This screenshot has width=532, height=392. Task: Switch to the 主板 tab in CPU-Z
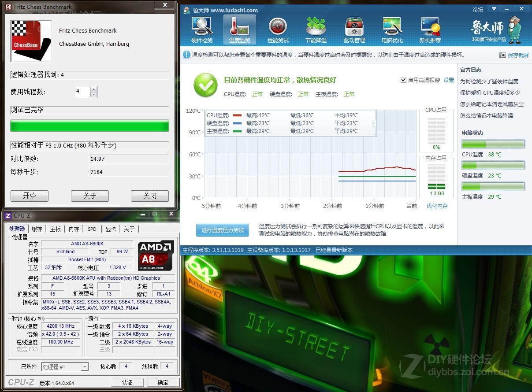coord(56,229)
